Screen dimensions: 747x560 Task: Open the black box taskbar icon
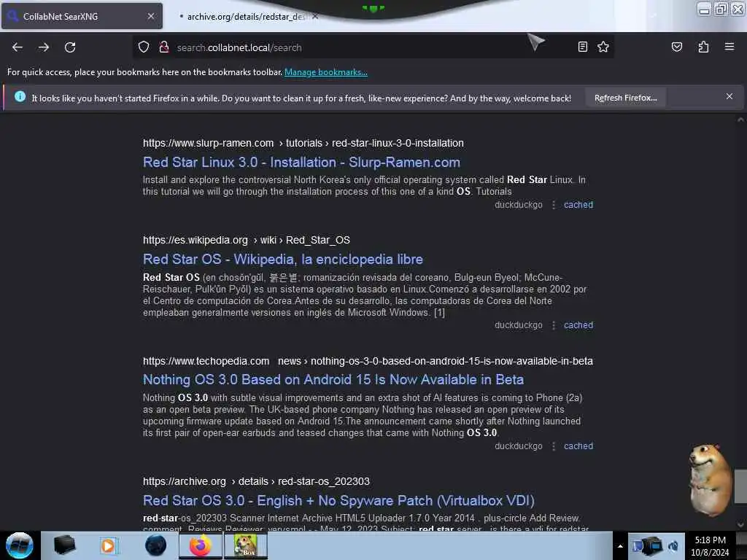(x=64, y=545)
